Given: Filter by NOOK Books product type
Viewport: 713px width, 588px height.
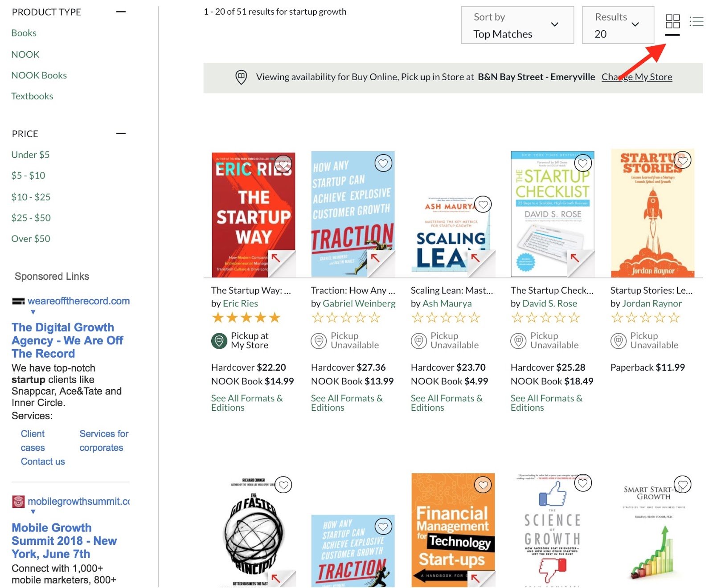Looking at the screenshot, I should point(39,75).
